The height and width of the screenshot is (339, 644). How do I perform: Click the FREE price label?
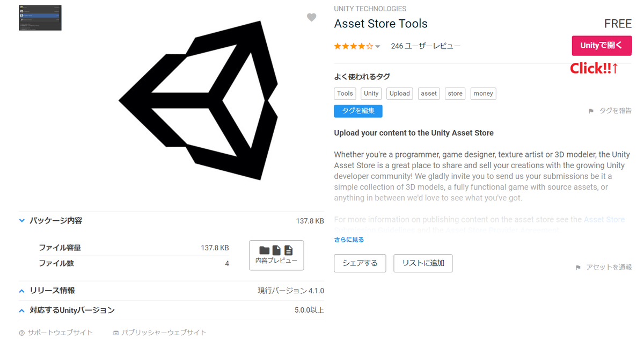[618, 24]
